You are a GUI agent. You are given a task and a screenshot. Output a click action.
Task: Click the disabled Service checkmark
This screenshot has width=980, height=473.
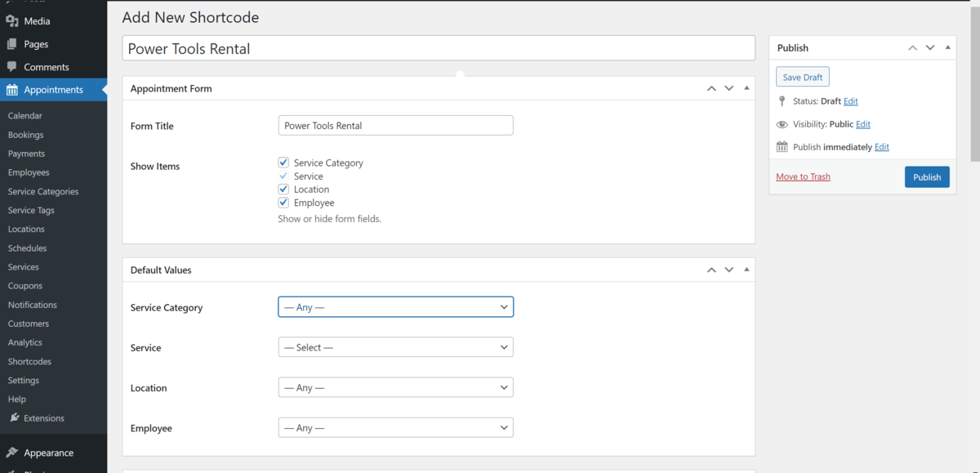point(283,176)
